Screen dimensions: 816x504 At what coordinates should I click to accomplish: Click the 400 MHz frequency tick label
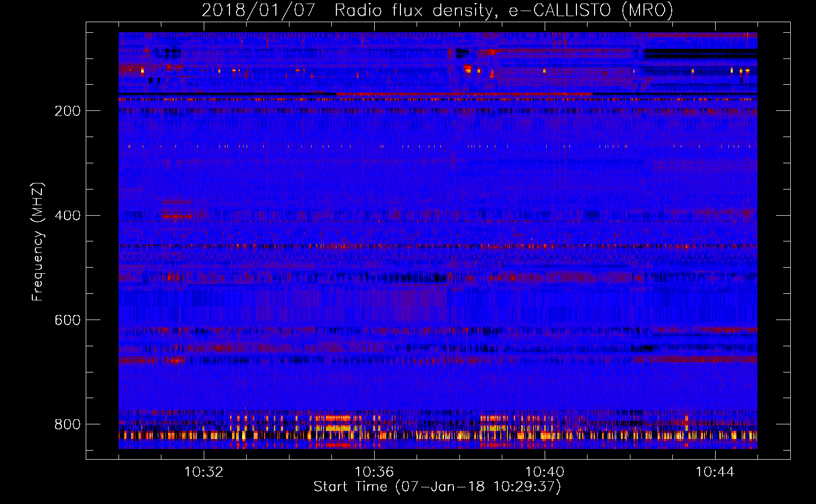point(68,216)
